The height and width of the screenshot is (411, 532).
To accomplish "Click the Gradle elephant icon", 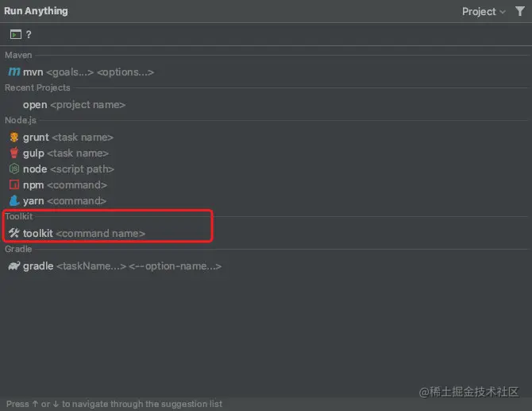I will [x=14, y=266].
